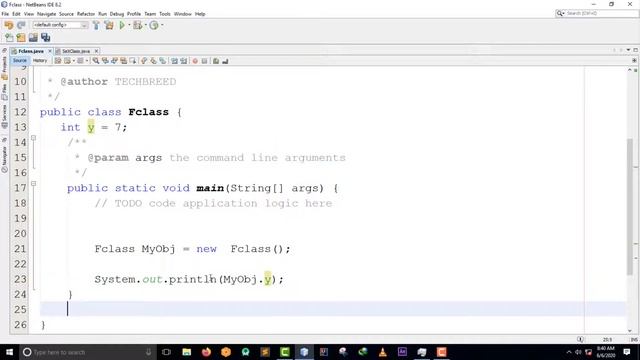This screenshot has height=360, width=640.
Task: Toggle Highlight Search icon in editor toolbar
Action: [123, 61]
